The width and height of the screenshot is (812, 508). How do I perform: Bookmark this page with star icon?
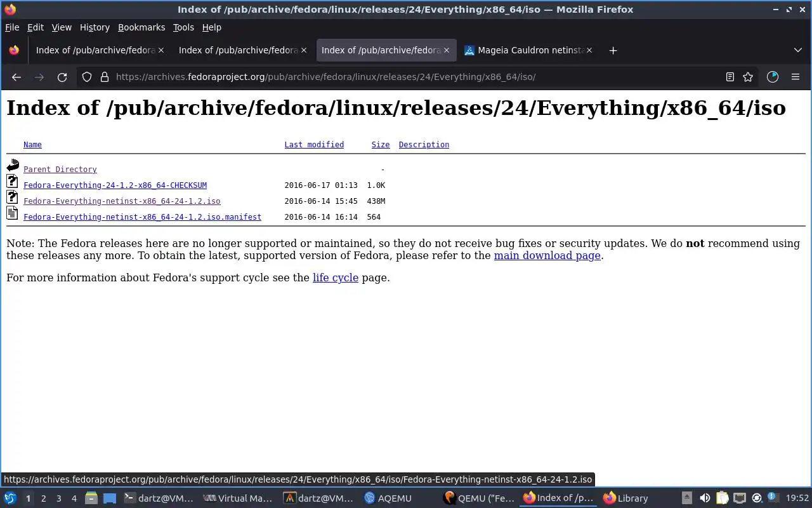(748, 77)
